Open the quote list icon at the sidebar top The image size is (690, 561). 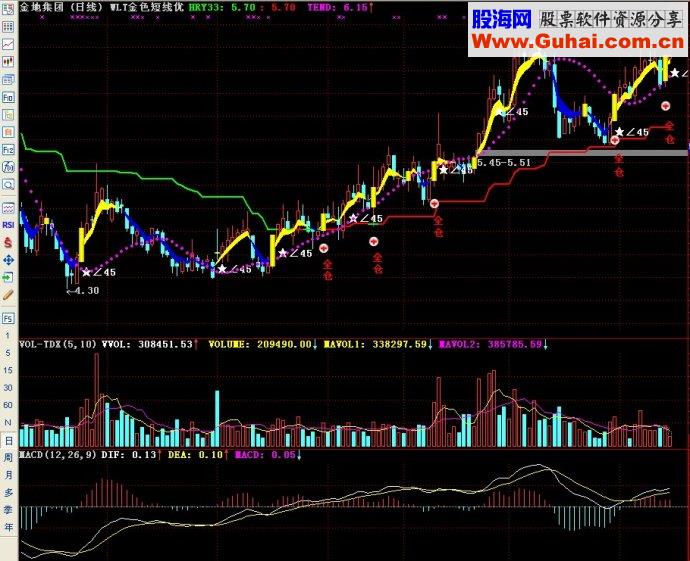(8, 9)
